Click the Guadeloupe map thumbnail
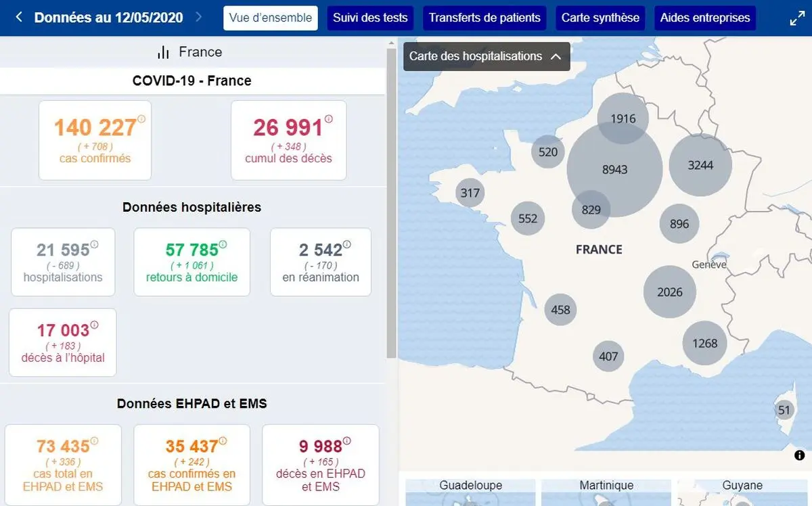This screenshot has width=812, height=506. point(470,492)
